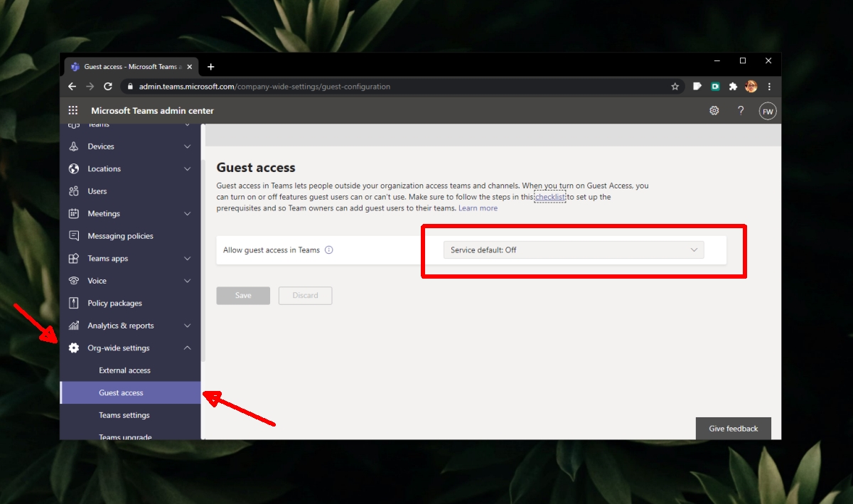The width and height of the screenshot is (853, 504).
Task: Expand the Voice menu chevron
Action: 188,281
